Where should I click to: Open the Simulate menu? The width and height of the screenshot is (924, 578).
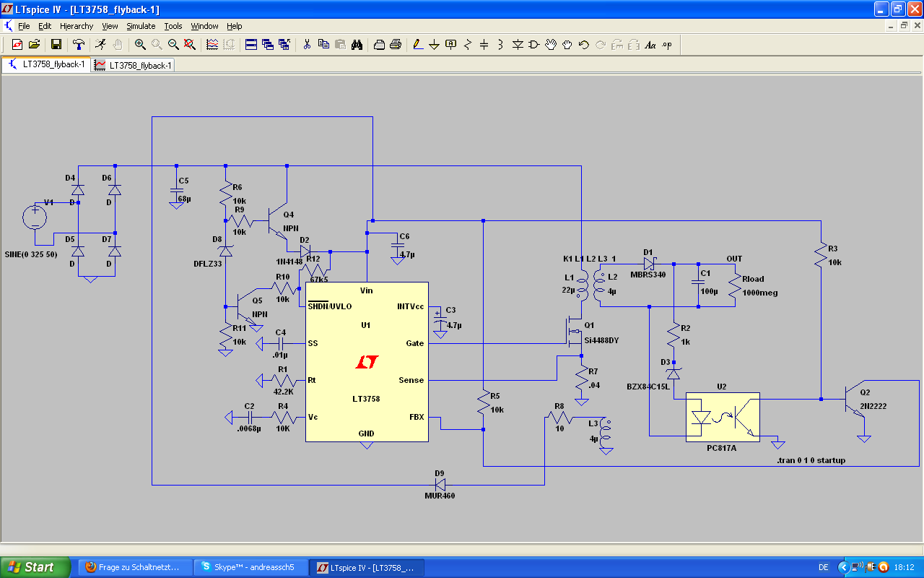point(141,26)
